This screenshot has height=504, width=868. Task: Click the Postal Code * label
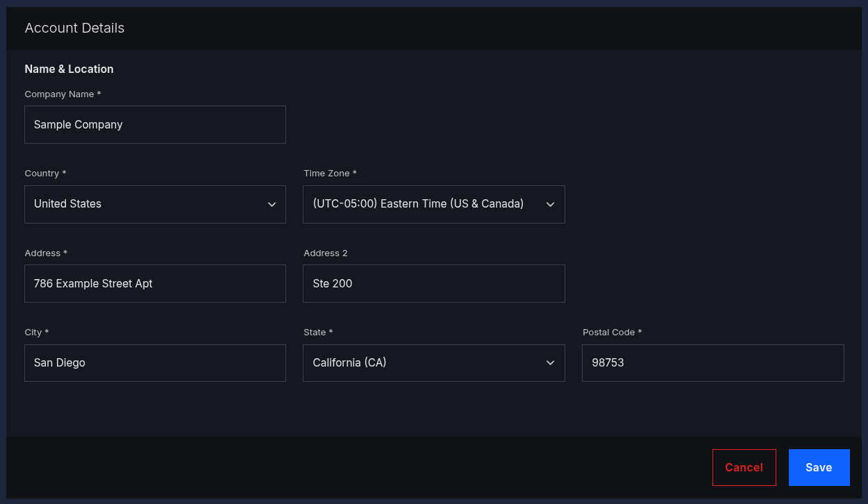point(612,333)
